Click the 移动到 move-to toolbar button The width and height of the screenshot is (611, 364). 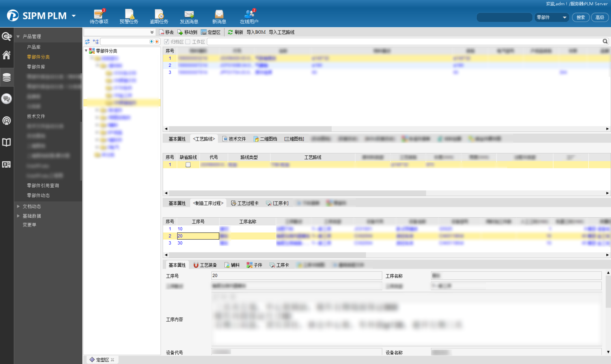(187, 32)
